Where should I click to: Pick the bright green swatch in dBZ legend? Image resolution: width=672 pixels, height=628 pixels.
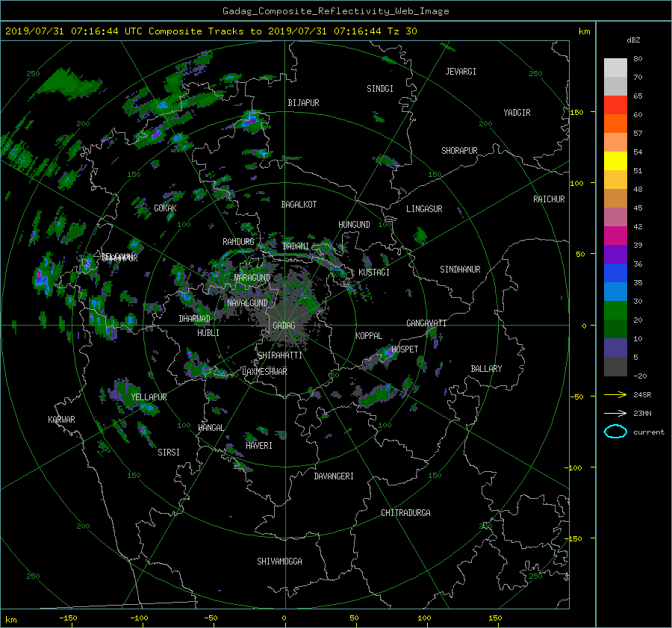click(x=615, y=310)
